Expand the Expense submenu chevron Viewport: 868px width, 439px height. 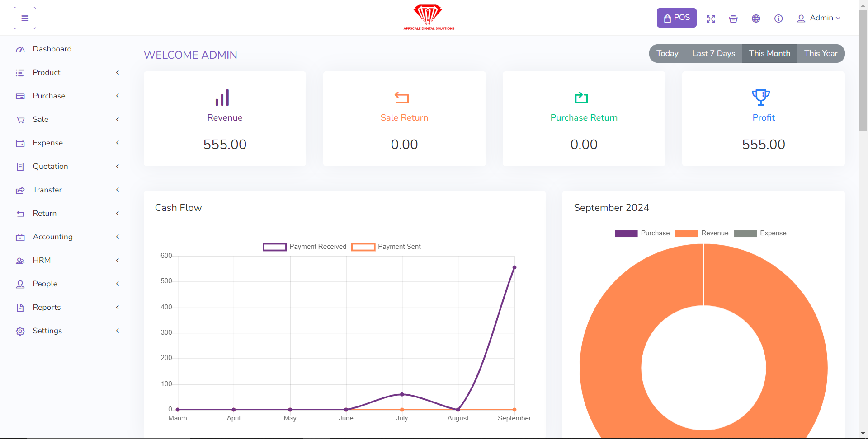[x=118, y=143]
